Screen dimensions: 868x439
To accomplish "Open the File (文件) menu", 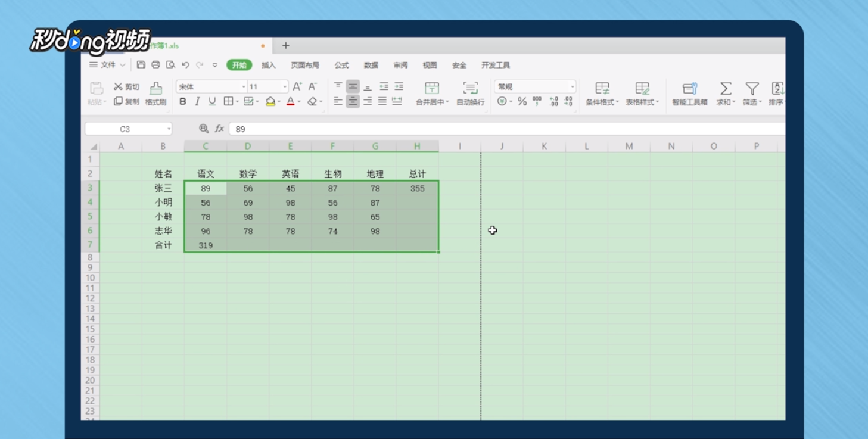I will tap(107, 65).
